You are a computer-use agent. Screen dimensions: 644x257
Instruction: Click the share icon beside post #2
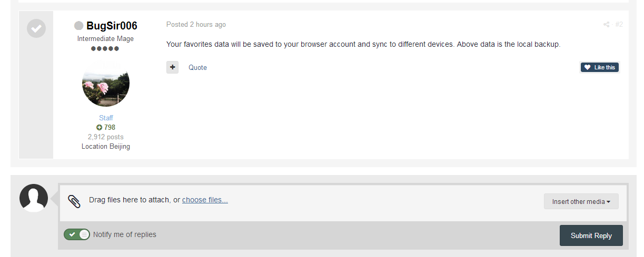[x=606, y=25]
